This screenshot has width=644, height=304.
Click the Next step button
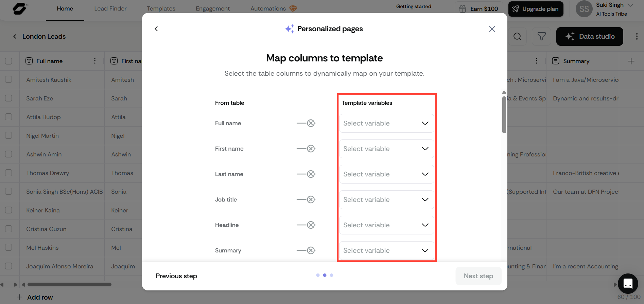(478, 276)
